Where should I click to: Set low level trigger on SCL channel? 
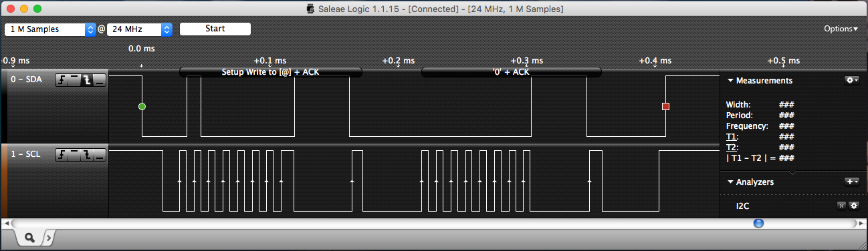tap(99, 155)
